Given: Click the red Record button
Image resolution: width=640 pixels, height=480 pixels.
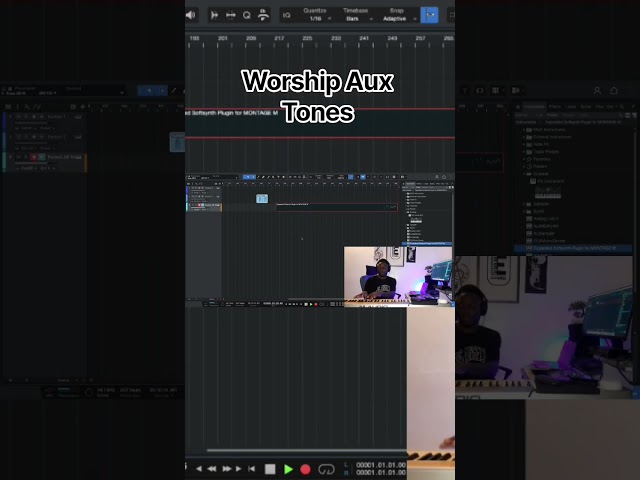Looking at the screenshot, I should tap(305, 469).
